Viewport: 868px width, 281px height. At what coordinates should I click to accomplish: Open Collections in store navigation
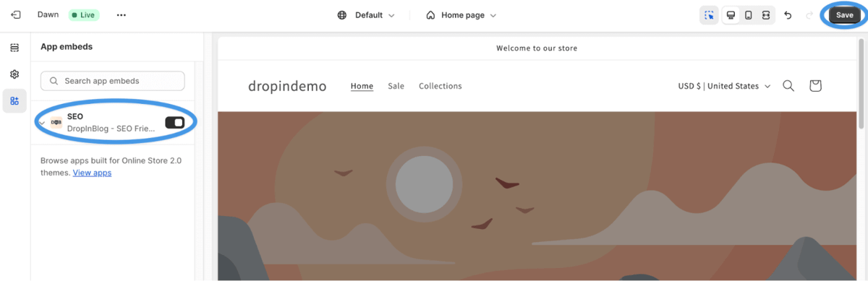[x=440, y=86]
